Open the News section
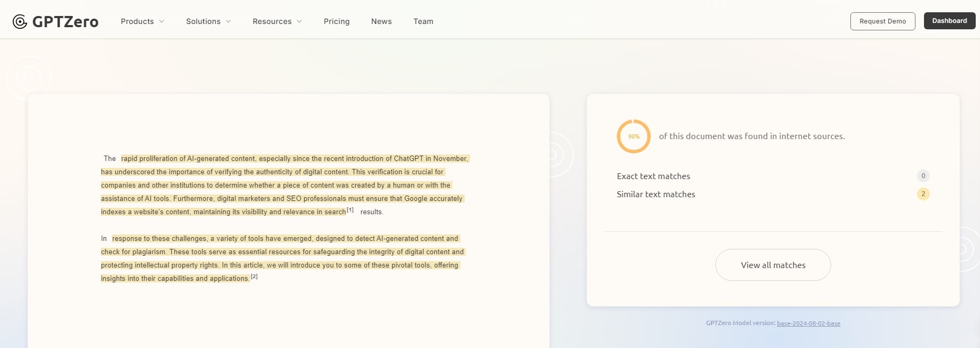Screen dimensions: 980x348 click(x=381, y=21)
